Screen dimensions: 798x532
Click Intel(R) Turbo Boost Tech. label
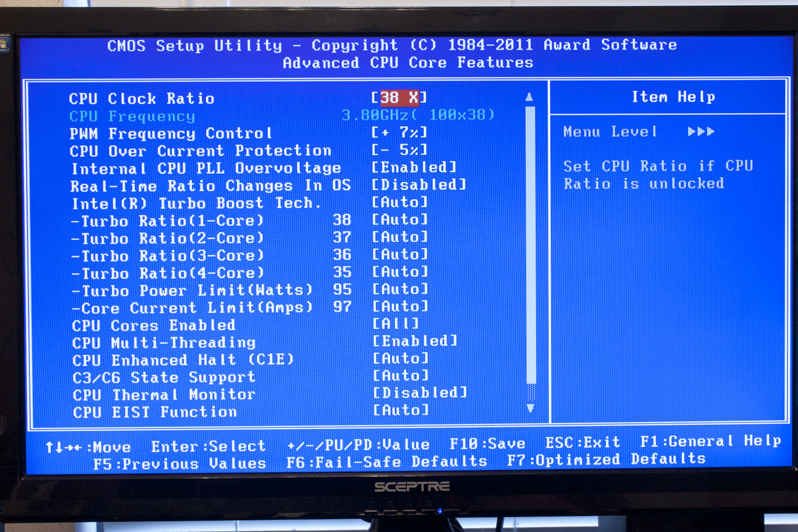click(x=196, y=203)
